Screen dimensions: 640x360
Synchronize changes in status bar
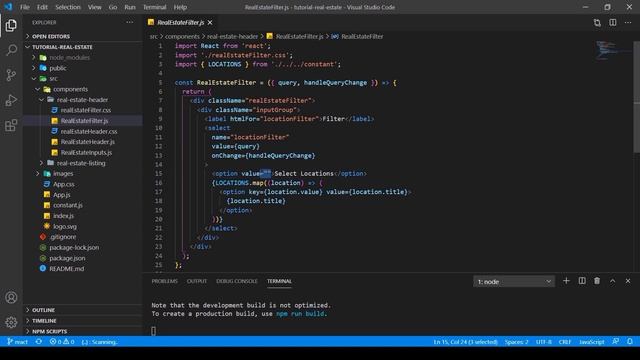(x=39, y=342)
